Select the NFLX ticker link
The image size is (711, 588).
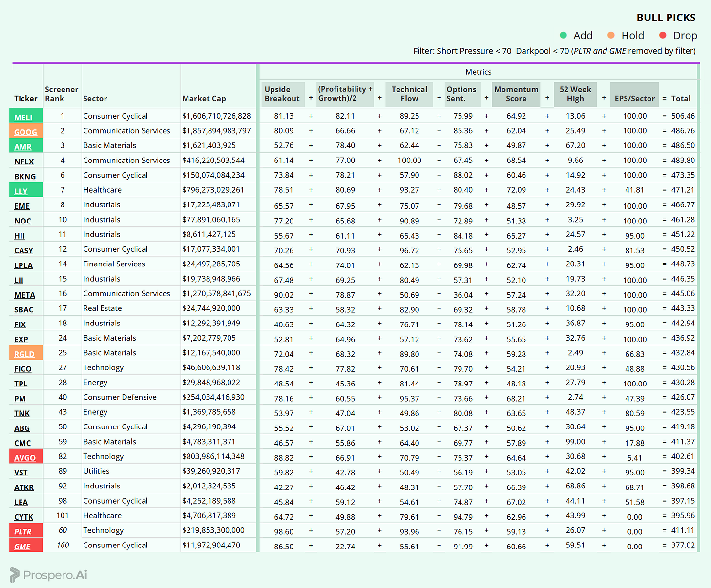pos(24,162)
